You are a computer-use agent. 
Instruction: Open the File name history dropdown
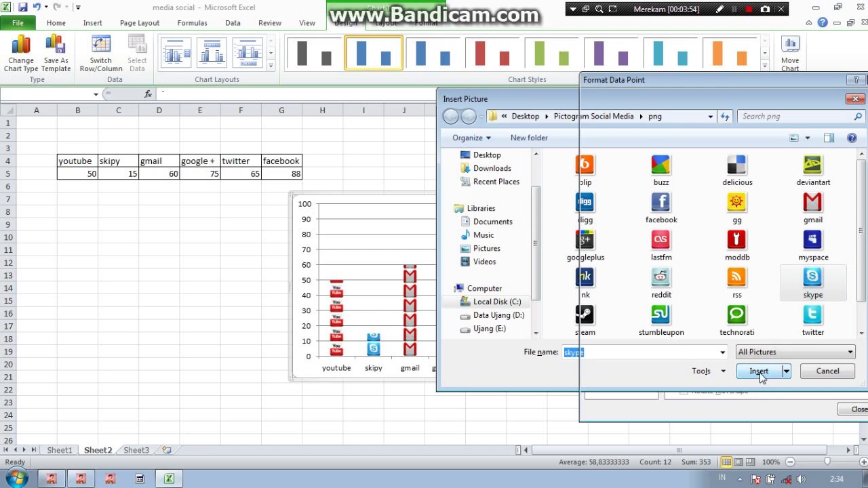click(x=722, y=352)
